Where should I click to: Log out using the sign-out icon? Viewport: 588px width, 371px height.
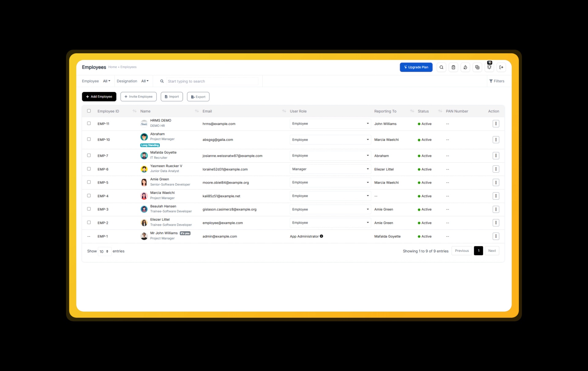(501, 67)
